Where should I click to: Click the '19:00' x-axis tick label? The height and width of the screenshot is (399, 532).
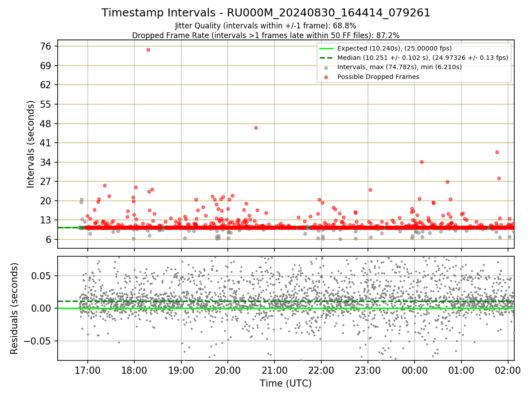click(x=181, y=370)
